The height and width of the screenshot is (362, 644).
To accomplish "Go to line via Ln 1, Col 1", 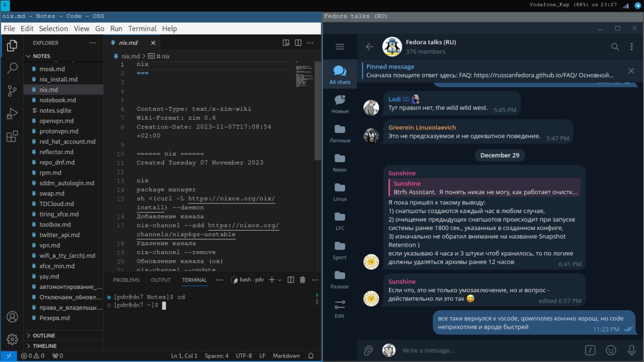I will 184,355.
